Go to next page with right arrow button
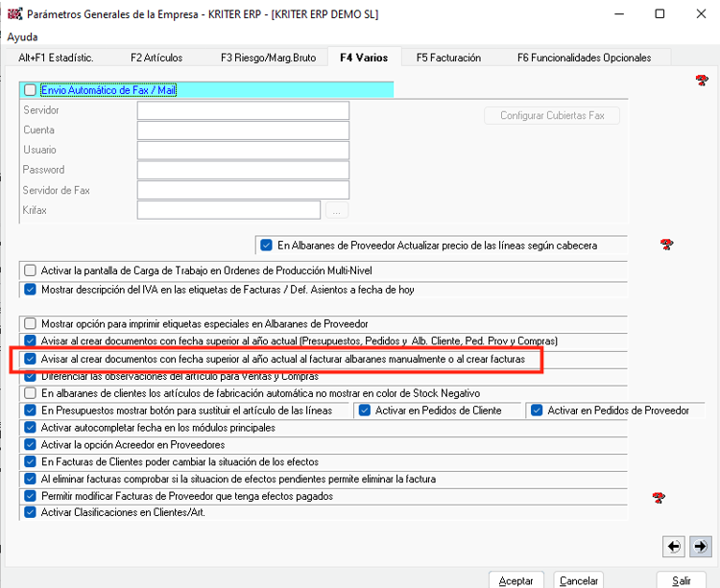The image size is (720, 588). coord(700,546)
